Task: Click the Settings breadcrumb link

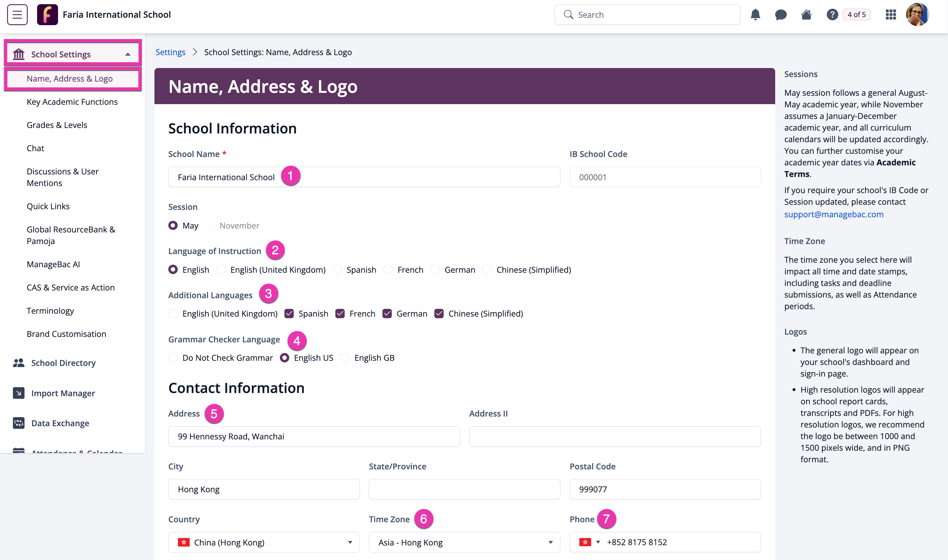Action: (171, 52)
